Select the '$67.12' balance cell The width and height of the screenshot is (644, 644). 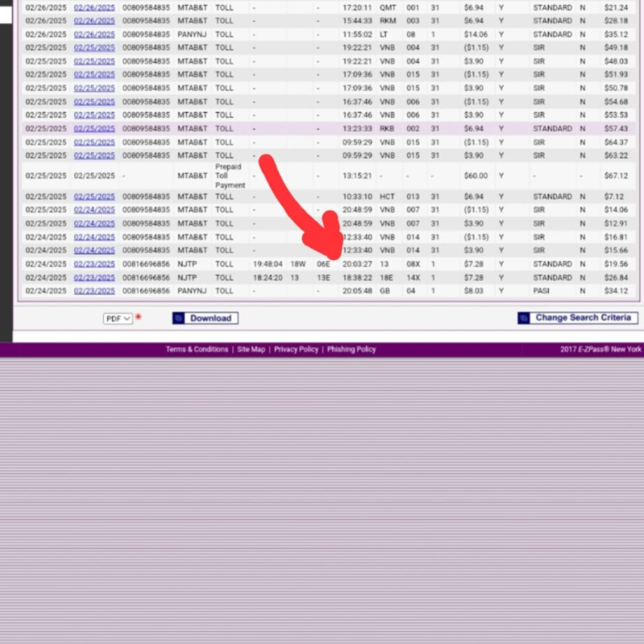(616, 175)
